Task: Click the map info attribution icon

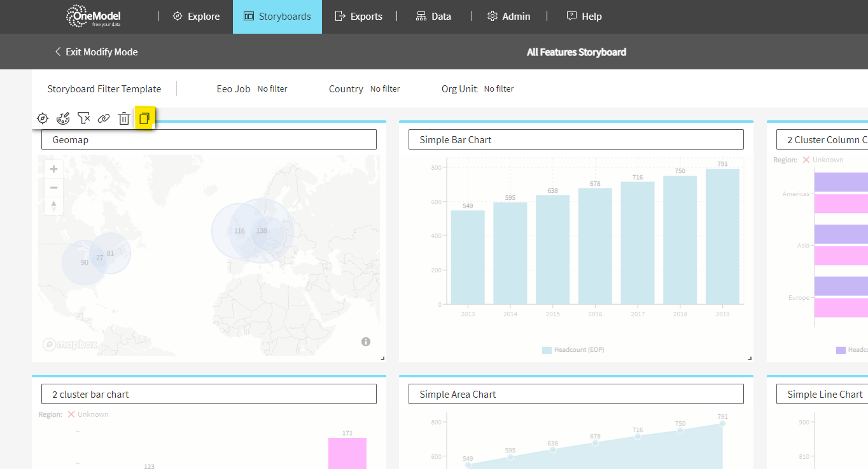Action: coord(366,342)
